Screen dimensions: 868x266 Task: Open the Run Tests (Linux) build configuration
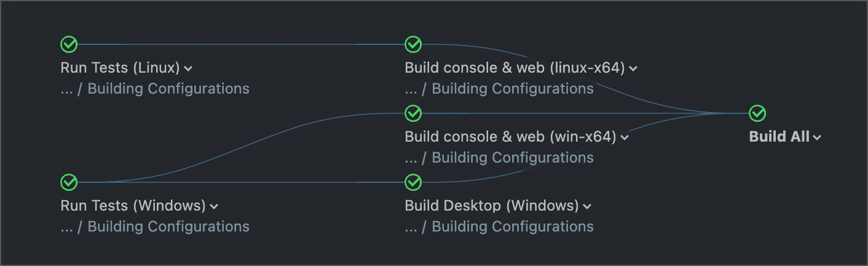[120, 68]
